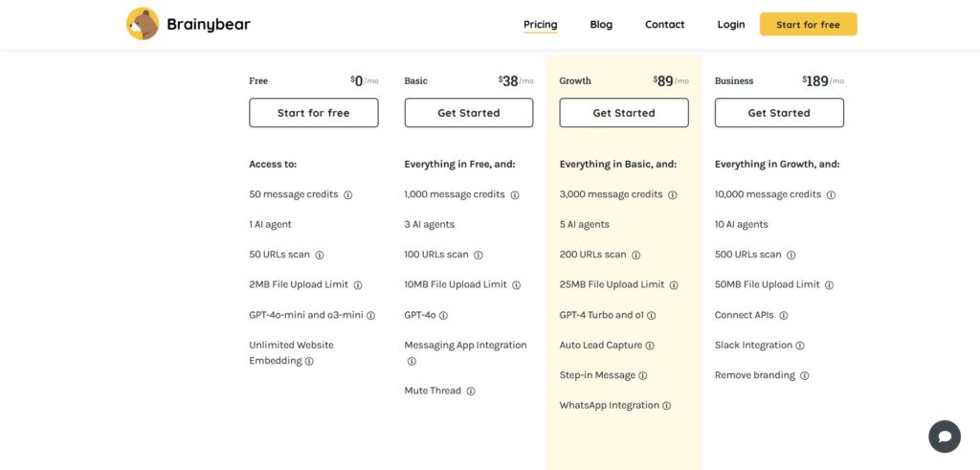Click the Growth plan title
The height and width of the screenshot is (470, 980).
pos(575,81)
